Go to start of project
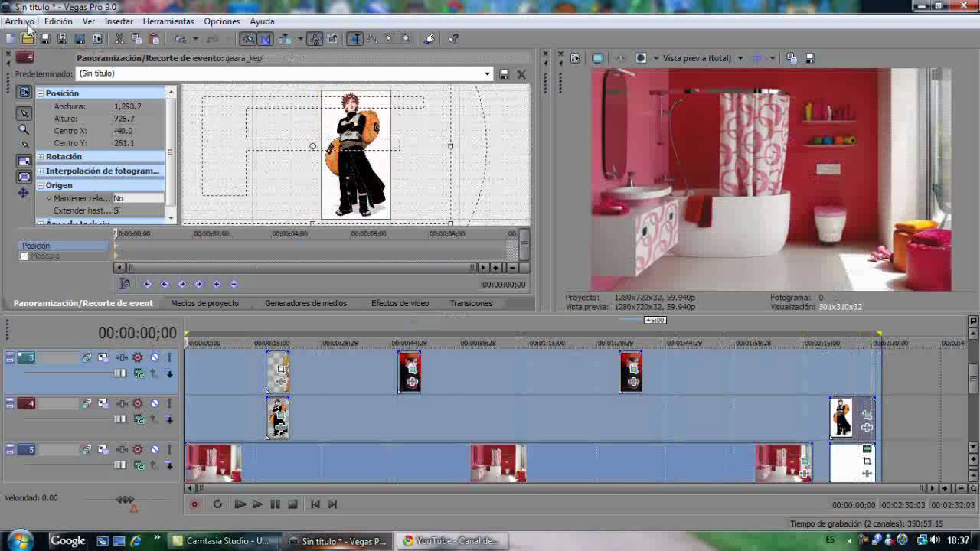 (315, 504)
